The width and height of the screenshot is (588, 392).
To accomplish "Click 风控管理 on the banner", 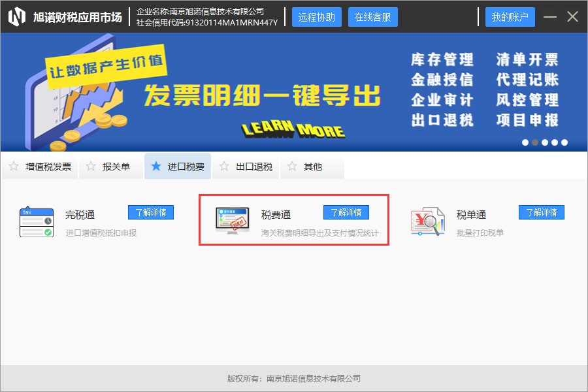I will click(x=527, y=100).
